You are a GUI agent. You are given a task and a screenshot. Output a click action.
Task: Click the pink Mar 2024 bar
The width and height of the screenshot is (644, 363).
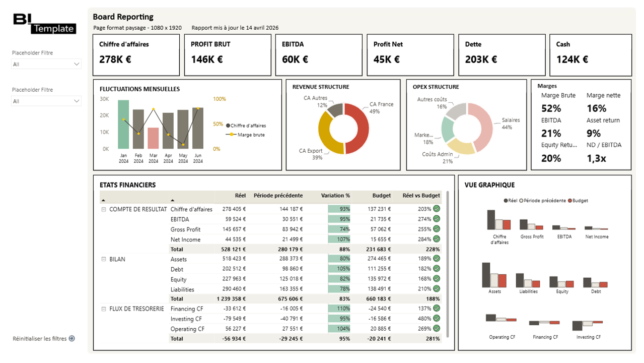[x=153, y=138]
